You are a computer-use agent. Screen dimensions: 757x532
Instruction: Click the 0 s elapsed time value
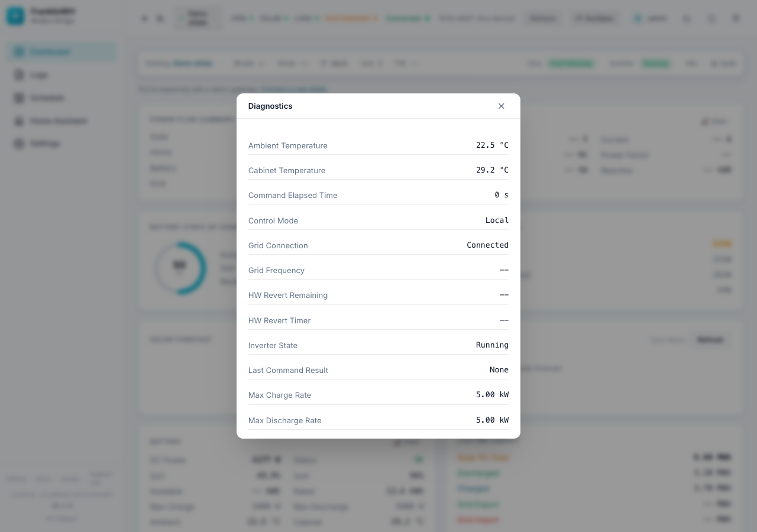click(502, 194)
